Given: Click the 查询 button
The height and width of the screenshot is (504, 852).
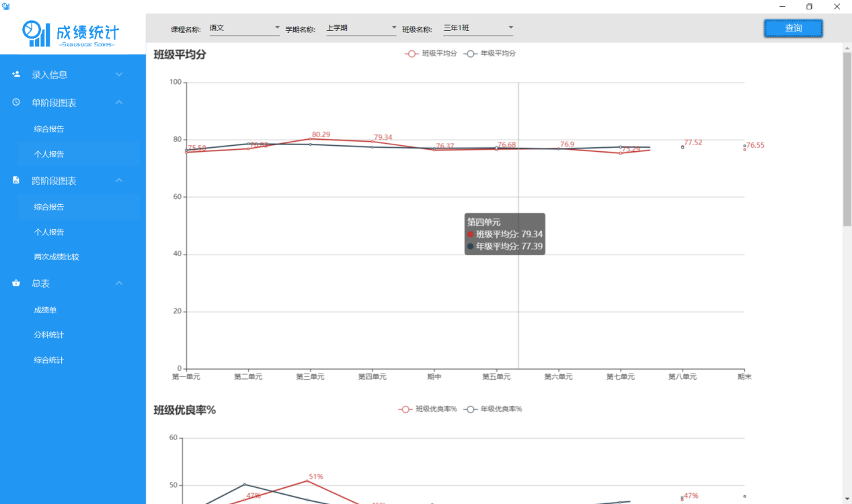Looking at the screenshot, I should point(793,28).
